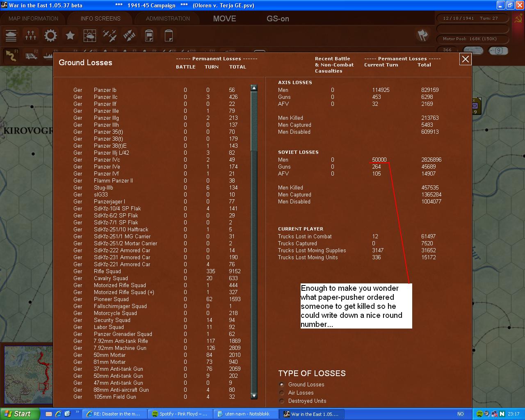Click the Soviet Men current turn value 50000

click(379, 160)
